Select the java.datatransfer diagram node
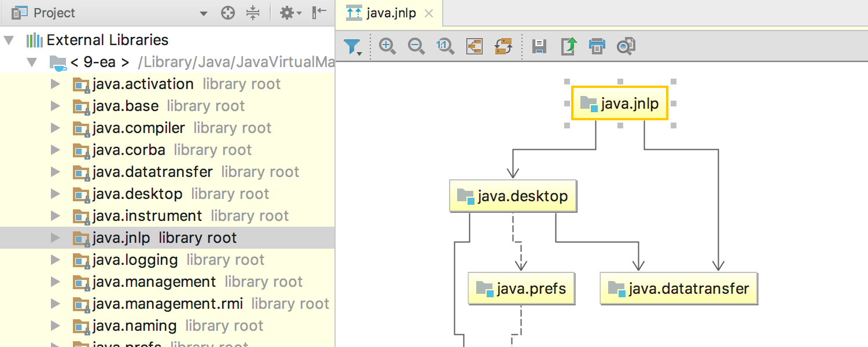This screenshot has height=347, width=868. 679,288
